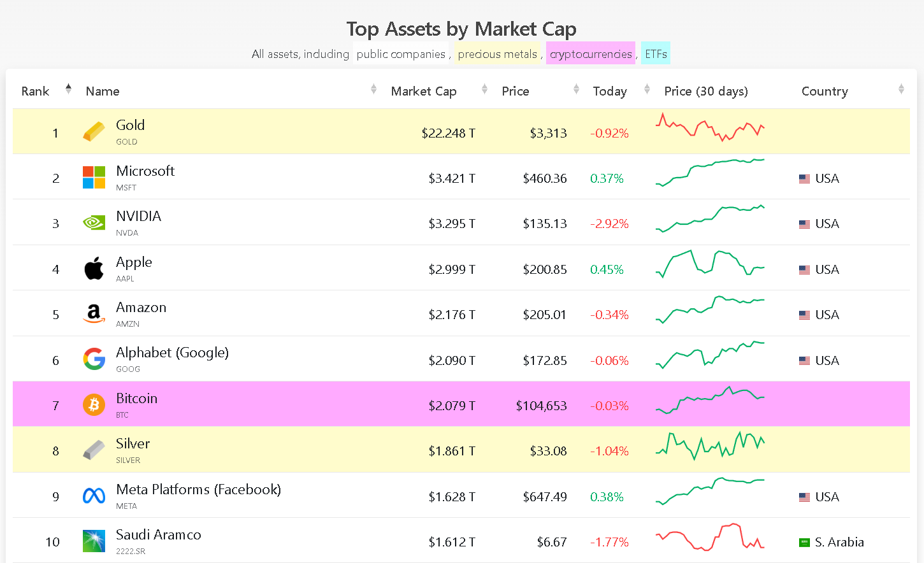The image size is (924, 563).
Task: Click Microsoft price $460.36
Action: [x=545, y=178]
